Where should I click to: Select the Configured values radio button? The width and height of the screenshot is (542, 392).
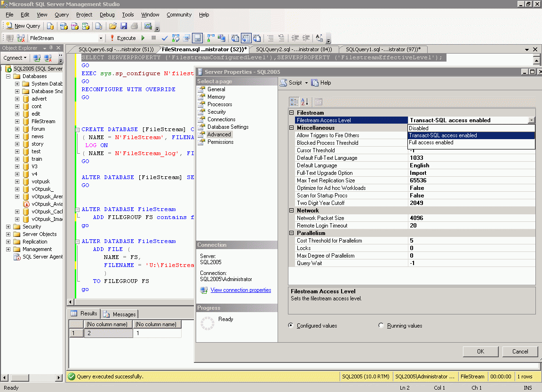(291, 325)
